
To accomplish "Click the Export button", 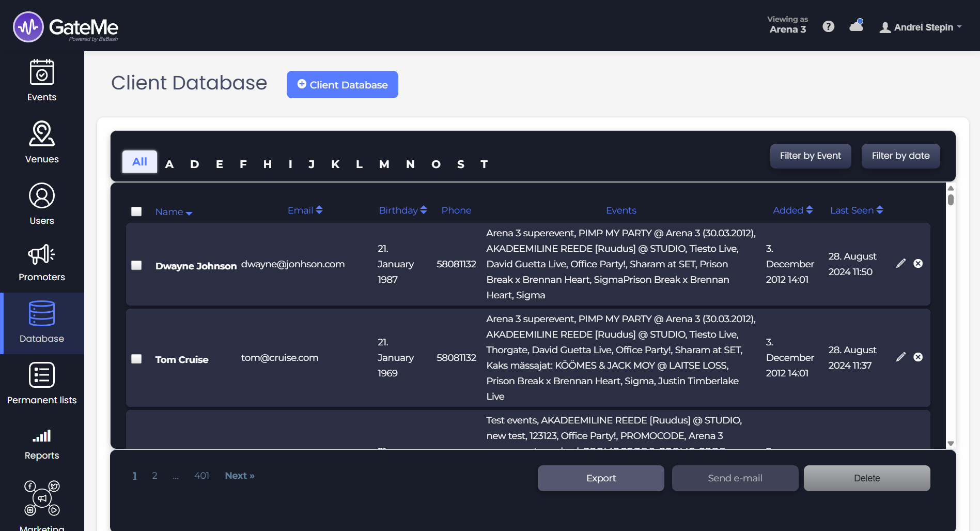I will (601, 478).
